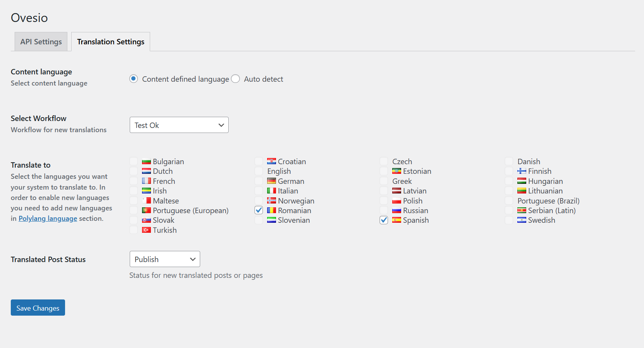Click the Swedish flag icon

pyautogui.click(x=522, y=220)
